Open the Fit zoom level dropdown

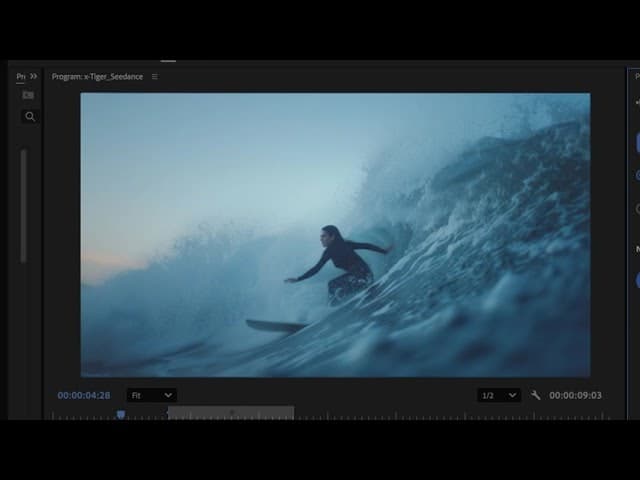(x=151, y=395)
